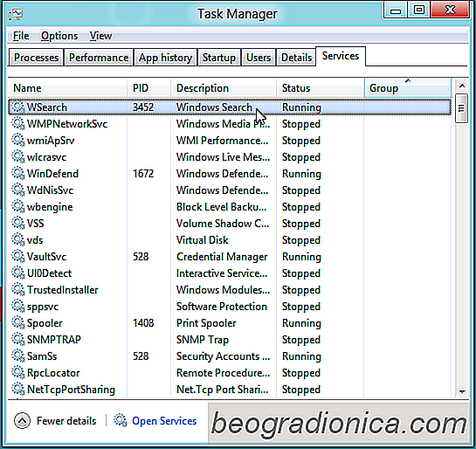Sort by the Group column header
Viewport: 476px width, 449px height.
pyautogui.click(x=408, y=88)
